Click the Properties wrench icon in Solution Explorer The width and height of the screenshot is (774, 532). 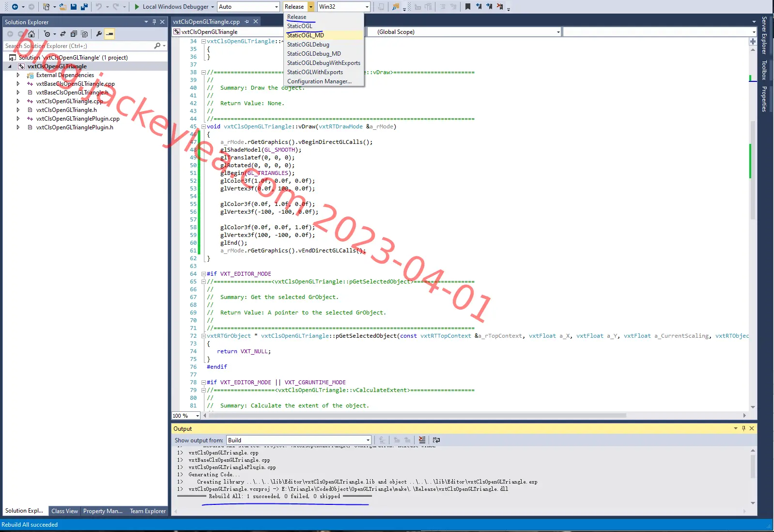(x=99, y=34)
